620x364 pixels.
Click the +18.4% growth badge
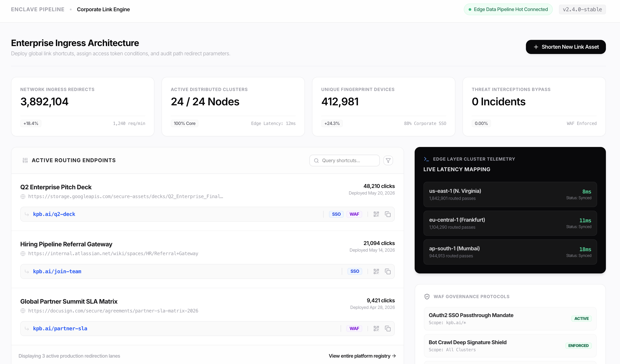[31, 123]
